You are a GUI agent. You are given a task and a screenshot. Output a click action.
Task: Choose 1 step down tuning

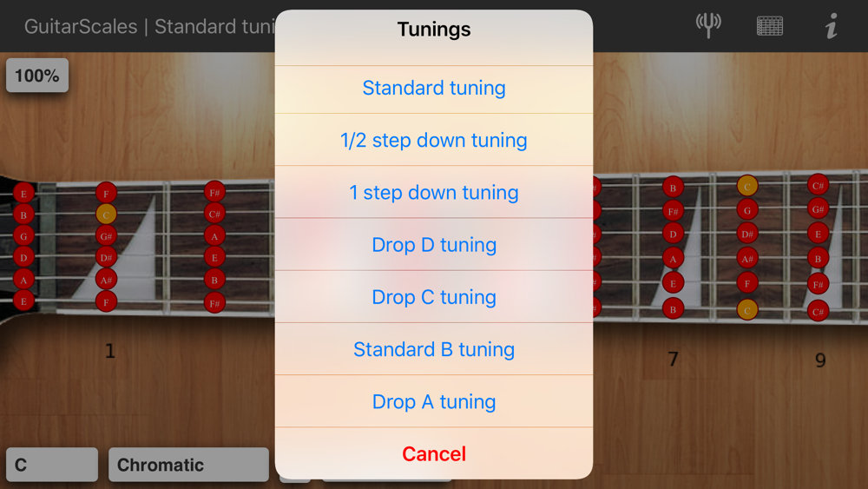tap(434, 192)
